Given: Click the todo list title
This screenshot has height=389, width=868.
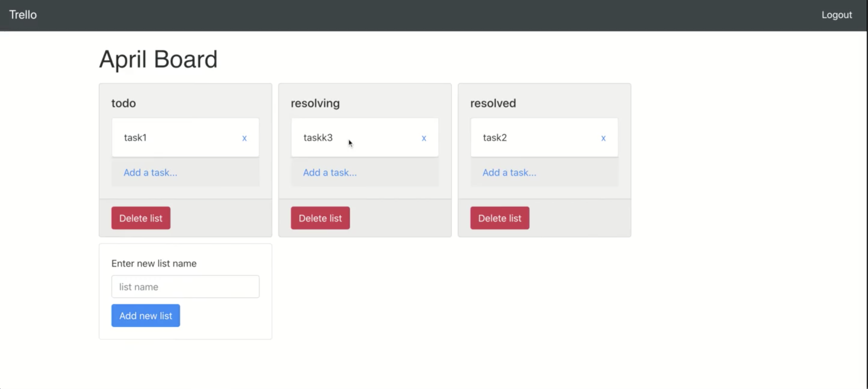Looking at the screenshot, I should click(x=124, y=103).
